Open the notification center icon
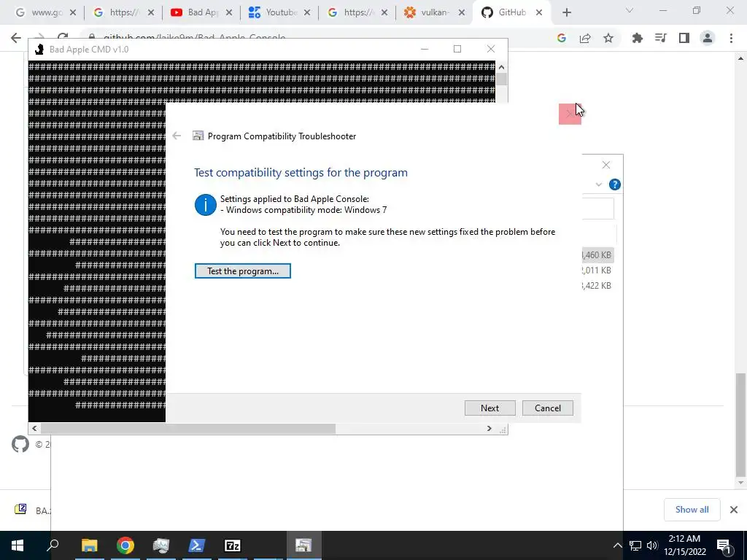This screenshot has width=747, height=560. click(724, 545)
